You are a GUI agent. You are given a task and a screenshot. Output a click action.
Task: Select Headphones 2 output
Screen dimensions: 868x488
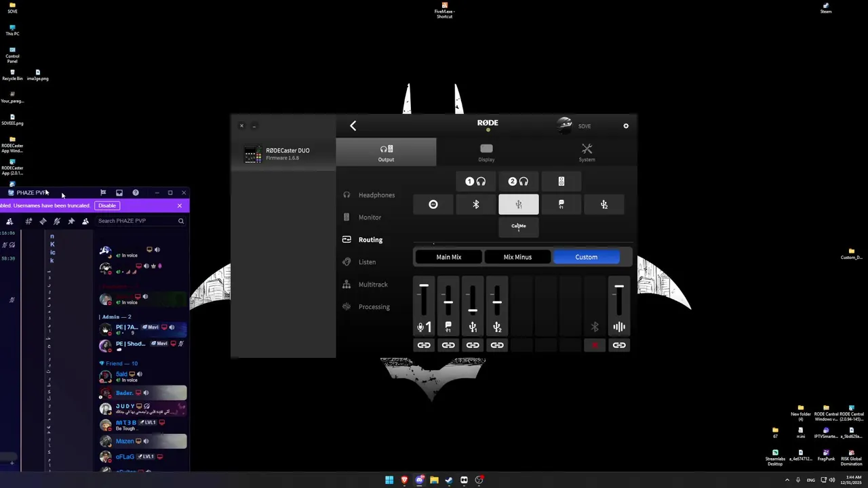(x=518, y=182)
